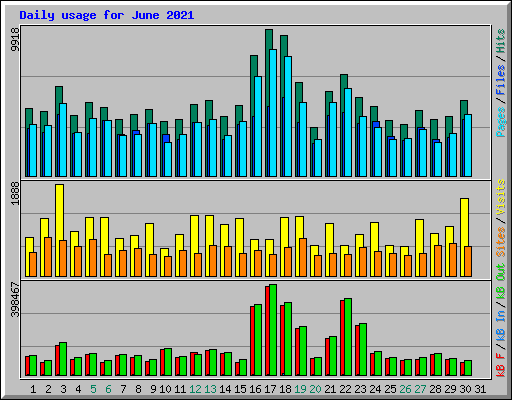The width and height of the screenshot is (512, 400).
Task: Select day label 14 on the x-axis
Action: [225, 389]
